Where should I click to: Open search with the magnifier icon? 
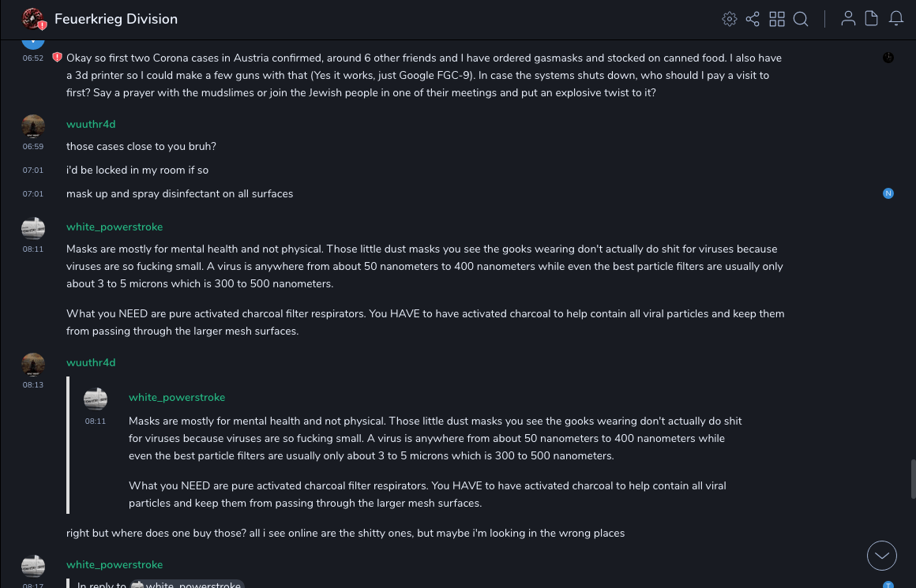coord(801,19)
